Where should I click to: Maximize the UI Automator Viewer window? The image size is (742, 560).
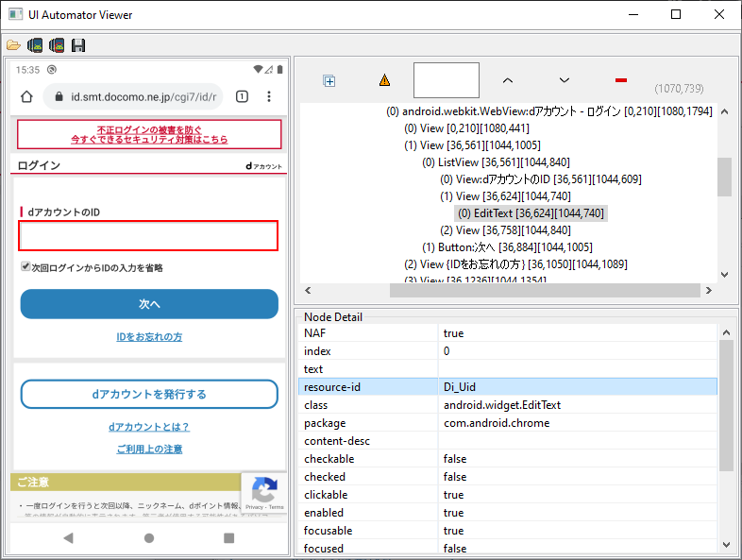(676, 15)
